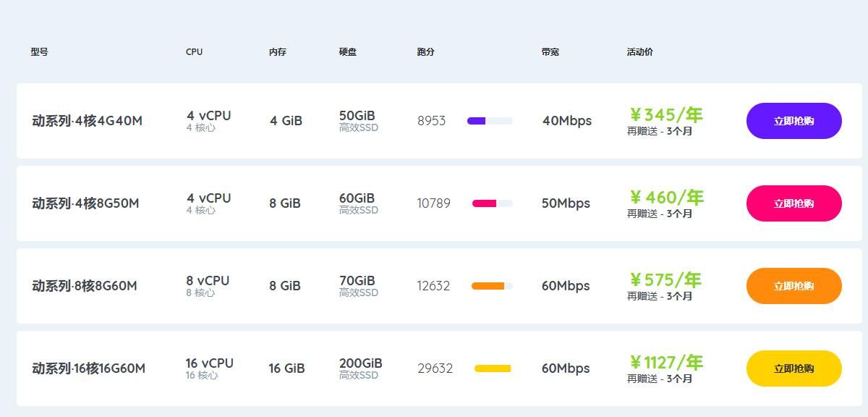Click the purple 立即抢购 button
The image size is (868, 417).
793,121
